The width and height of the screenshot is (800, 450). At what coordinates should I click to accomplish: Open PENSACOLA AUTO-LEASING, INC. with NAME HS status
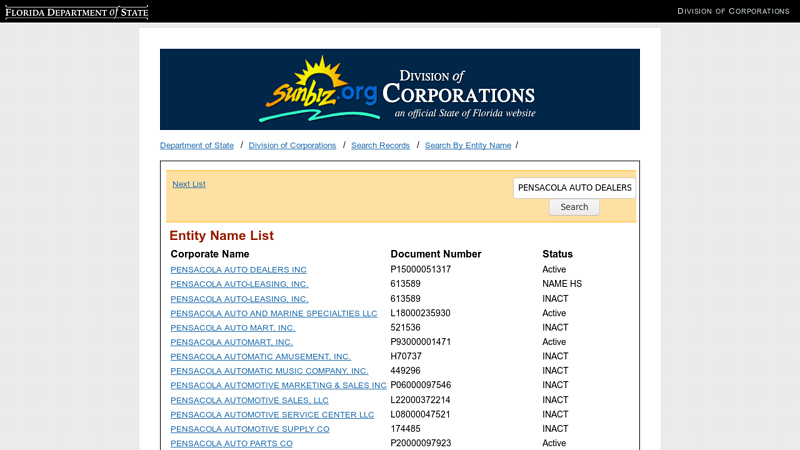(x=239, y=284)
